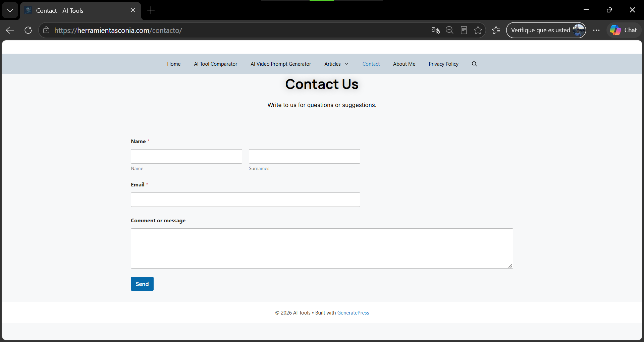The image size is (644, 342).
Task: Click the textarea resize handle corner
Action: tap(510, 266)
